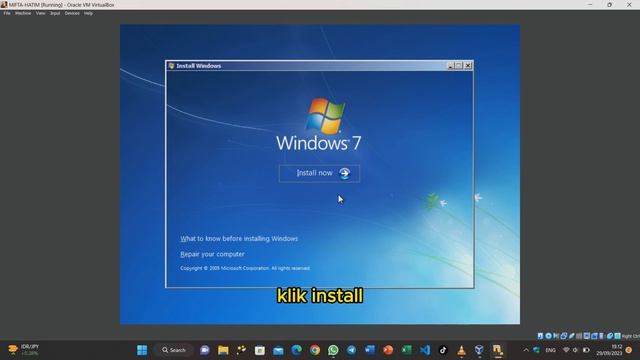Click the optical disc status icon in VirtualBox

tap(548, 336)
